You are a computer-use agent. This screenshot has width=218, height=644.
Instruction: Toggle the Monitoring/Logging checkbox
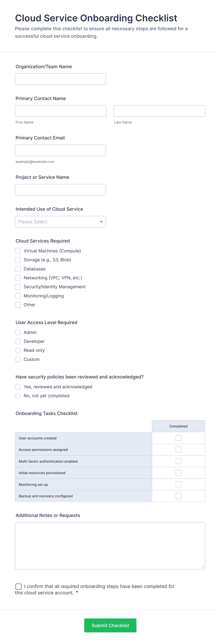coord(18,296)
